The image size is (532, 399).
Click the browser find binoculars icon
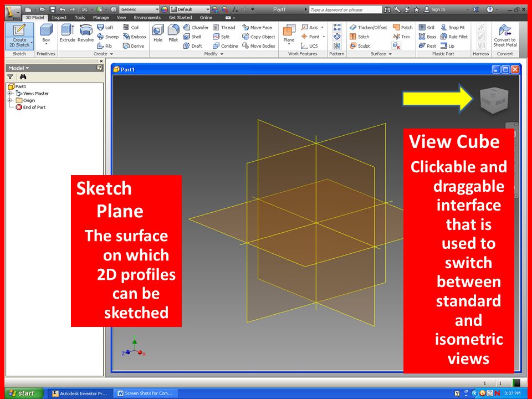tap(23, 77)
